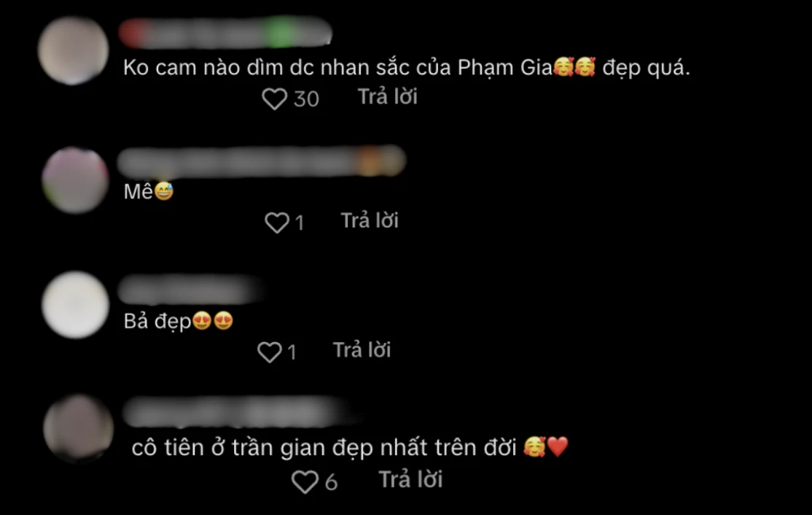Open the blurred username above "Bả đẹp"

coord(190,289)
